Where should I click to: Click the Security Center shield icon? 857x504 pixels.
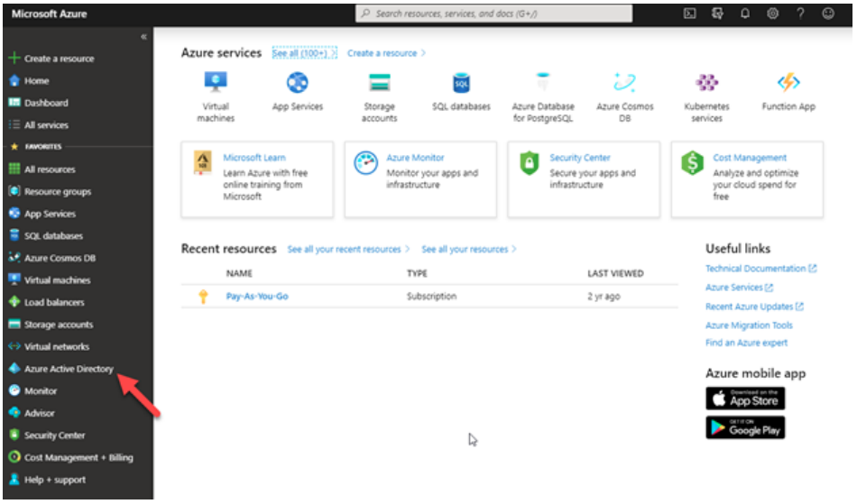click(x=529, y=162)
